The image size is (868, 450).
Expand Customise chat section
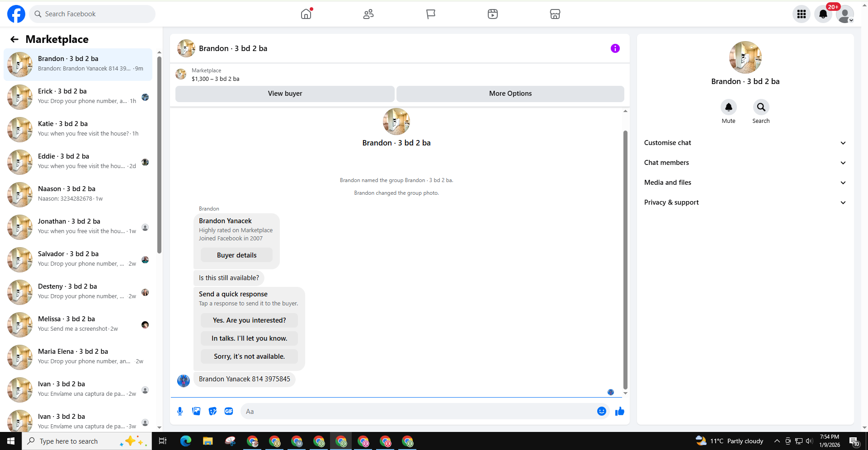tap(745, 143)
